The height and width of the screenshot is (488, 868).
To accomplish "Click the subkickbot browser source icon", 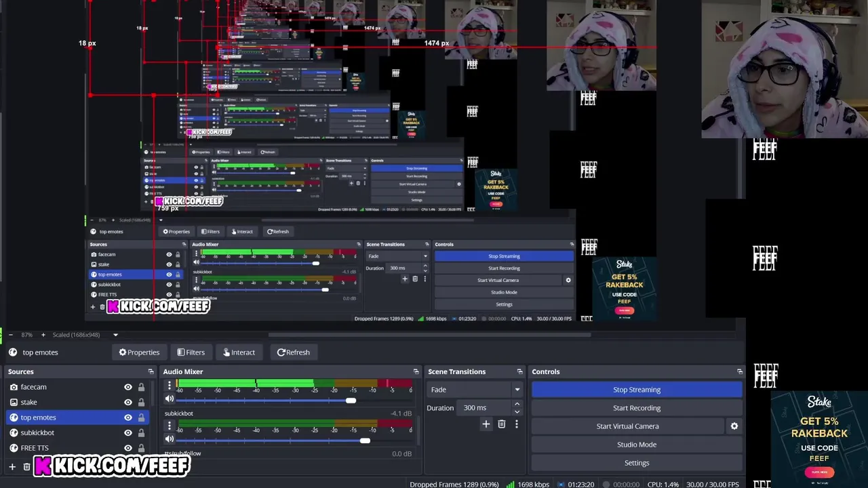I will pyautogui.click(x=14, y=432).
